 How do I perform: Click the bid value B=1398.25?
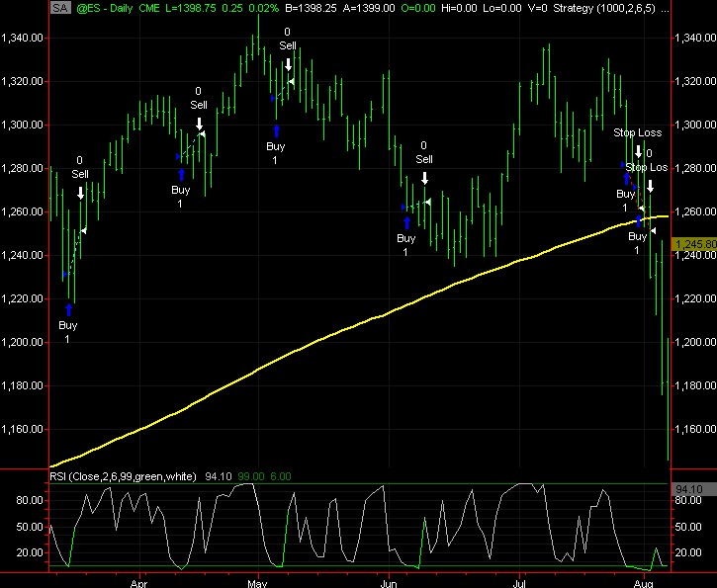tap(311, 8)
